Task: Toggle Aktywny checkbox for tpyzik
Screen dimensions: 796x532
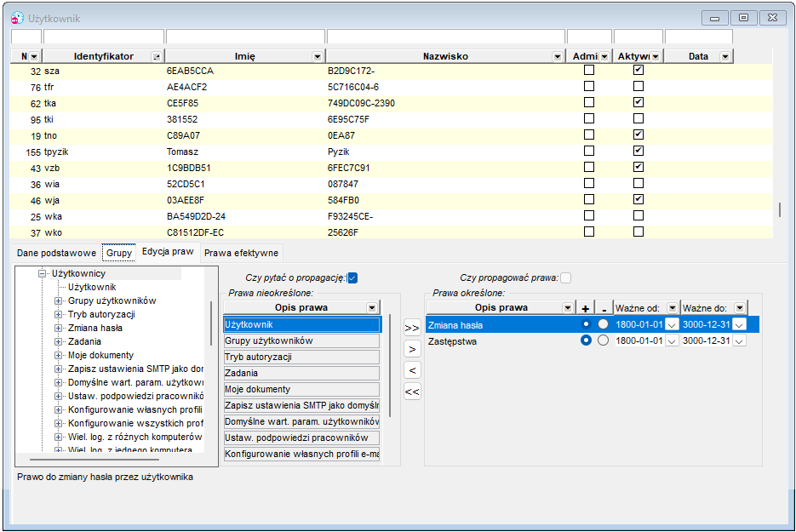Action: click(x=639, y=151)
